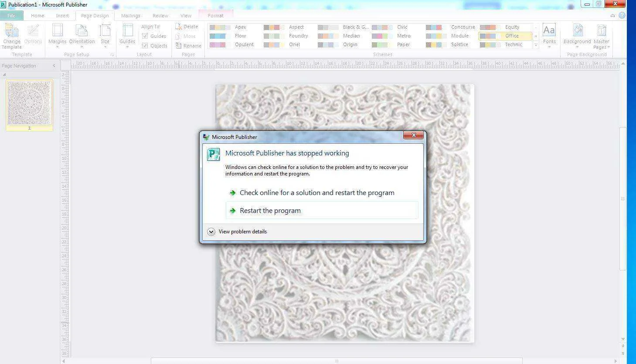The image size is (636, 364).
Task: Apply the Aspect color scheme
Action: [x=288, y=27]
